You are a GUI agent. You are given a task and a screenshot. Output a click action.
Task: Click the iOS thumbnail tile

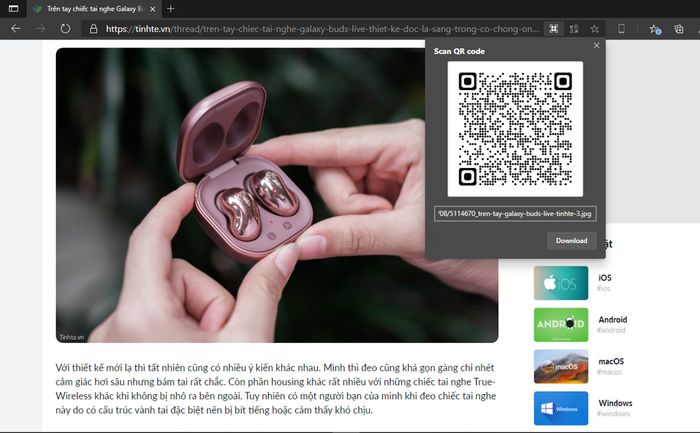coord(561,283)
